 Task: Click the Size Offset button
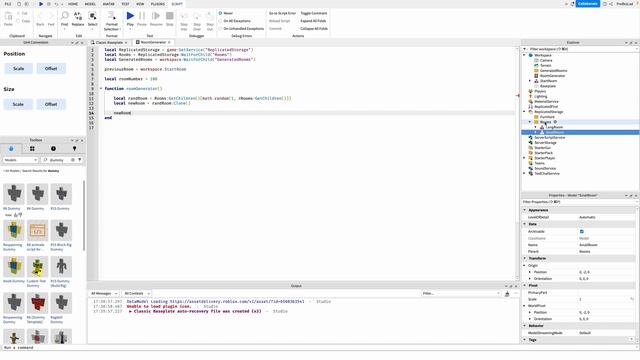(x=51, y=104)
